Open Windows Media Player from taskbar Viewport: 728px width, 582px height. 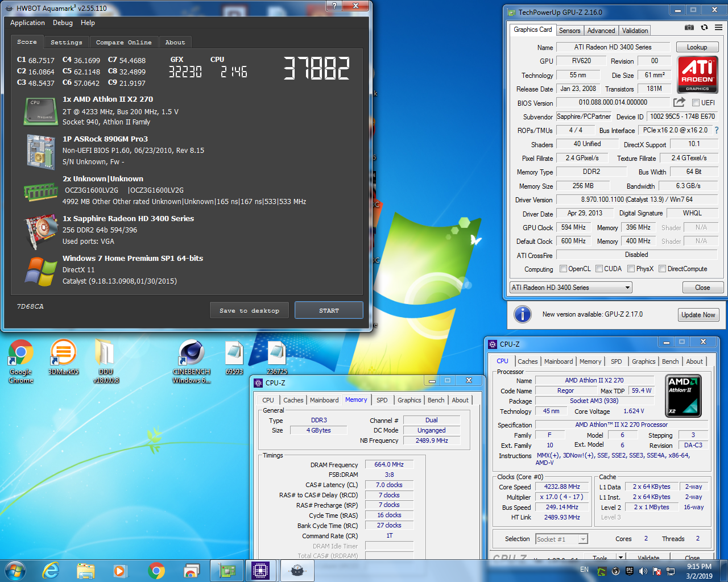pos(120,571)
